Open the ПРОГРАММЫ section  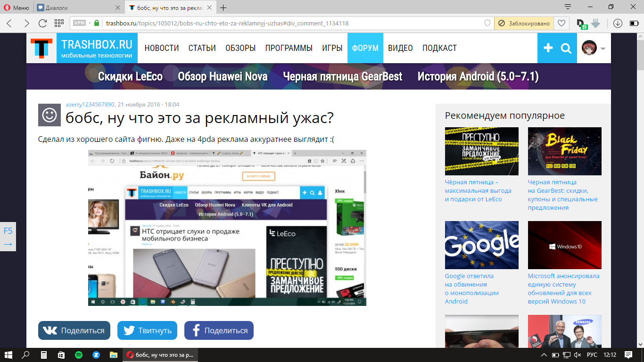[x=289, y=48]
